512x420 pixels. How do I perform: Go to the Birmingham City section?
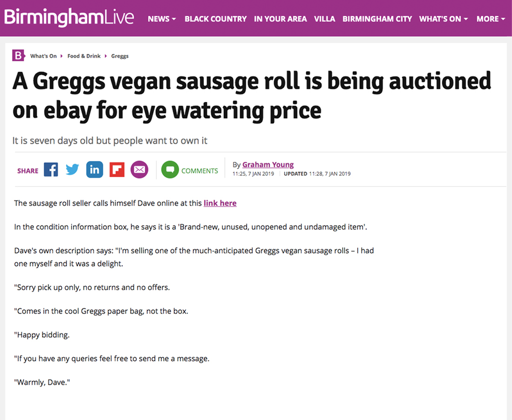coord(377,19)
